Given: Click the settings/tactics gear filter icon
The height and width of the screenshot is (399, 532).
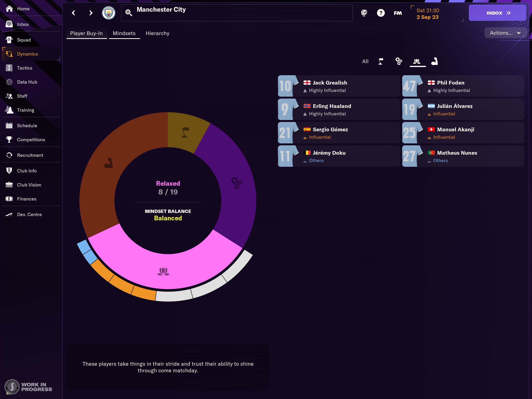Looking at the screenshot, I should click(x=398, y=61).
